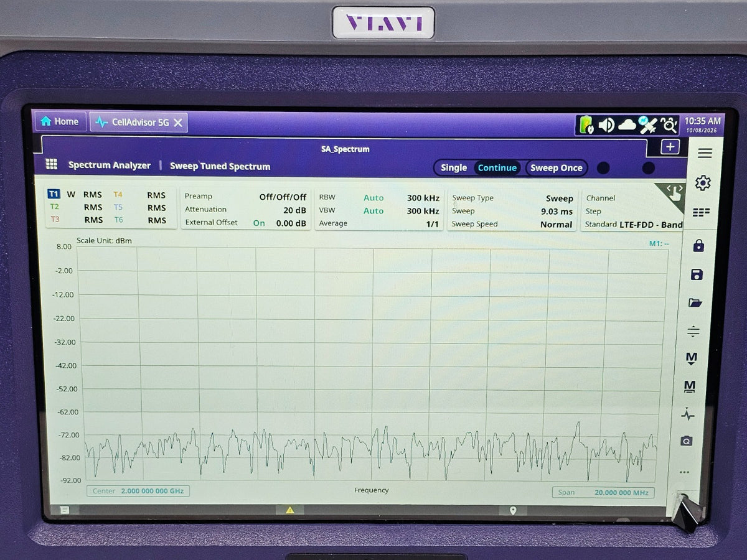
Task: Tap the peak search waveform icon
Action: click(687, 414)
